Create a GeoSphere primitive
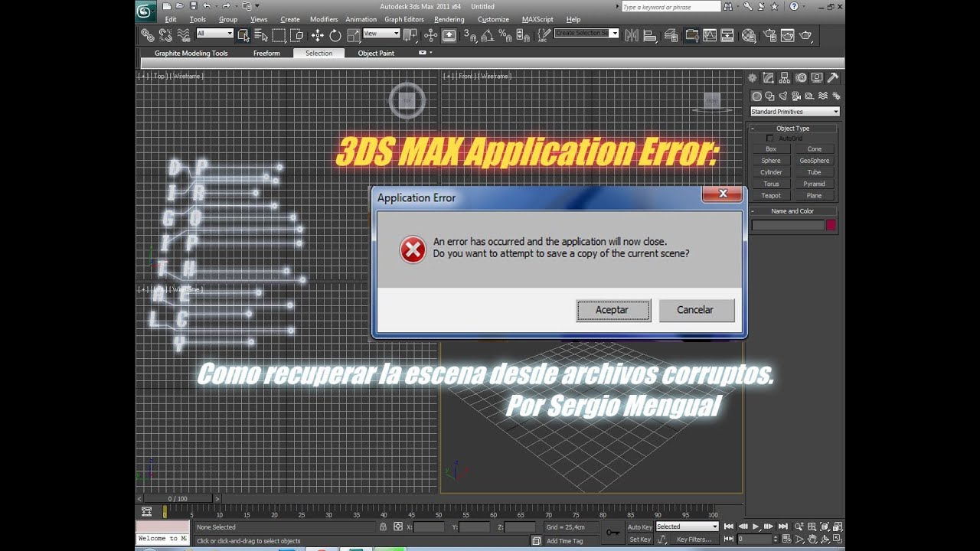Image resolution: width=980 pixels, height=551 pixels. point(814,161)
